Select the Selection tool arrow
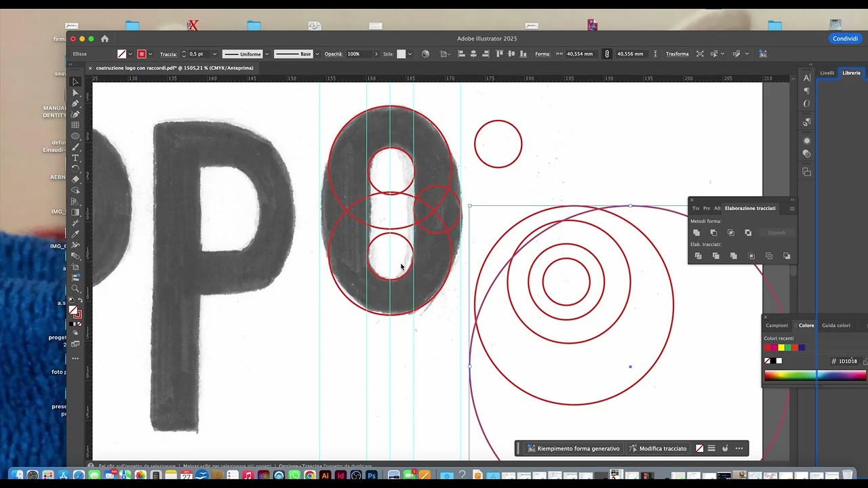Screen dimensions: 868x488 click(75, 81)
